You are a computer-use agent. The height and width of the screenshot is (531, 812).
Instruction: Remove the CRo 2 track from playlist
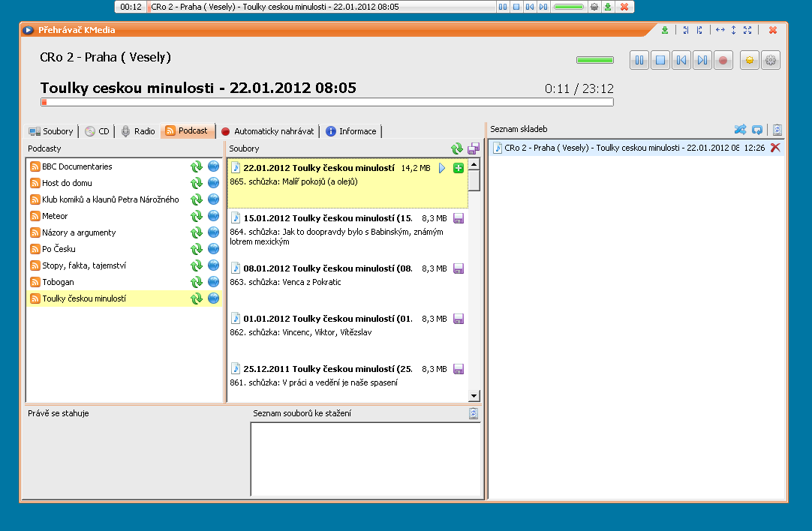(775, 148)
